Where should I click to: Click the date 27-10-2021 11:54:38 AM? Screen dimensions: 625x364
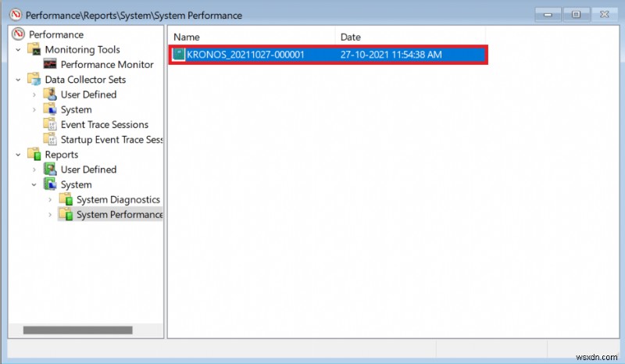391,55
